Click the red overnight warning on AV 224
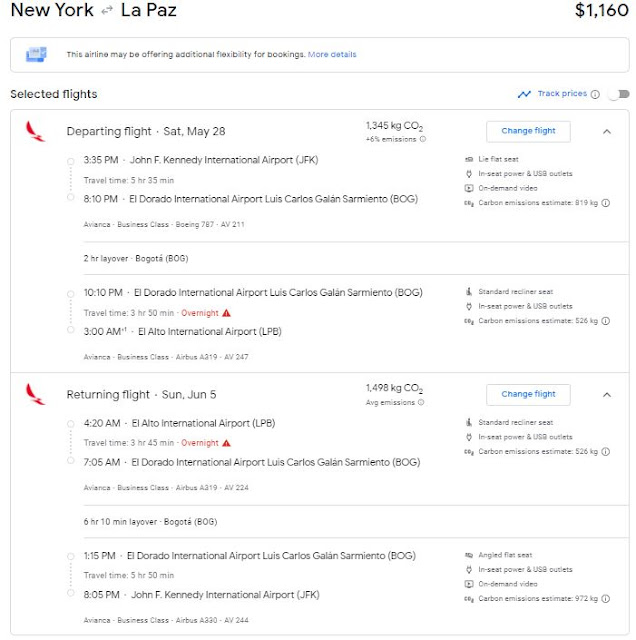 226,442
